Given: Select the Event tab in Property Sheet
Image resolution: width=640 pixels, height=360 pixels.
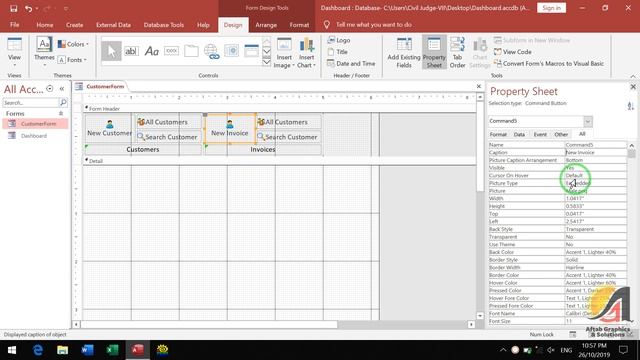Looking at the screenshot, I should point(540,134).
